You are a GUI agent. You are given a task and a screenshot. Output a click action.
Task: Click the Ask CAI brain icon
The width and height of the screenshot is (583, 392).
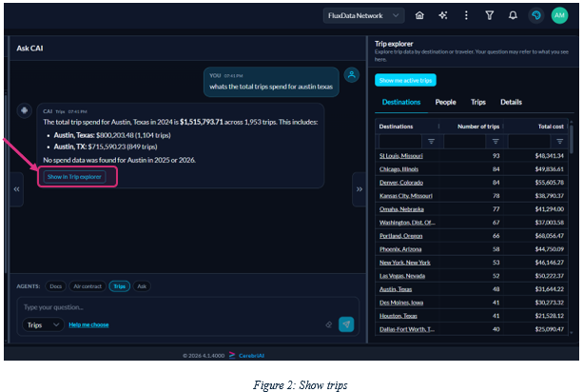(536, 15)
